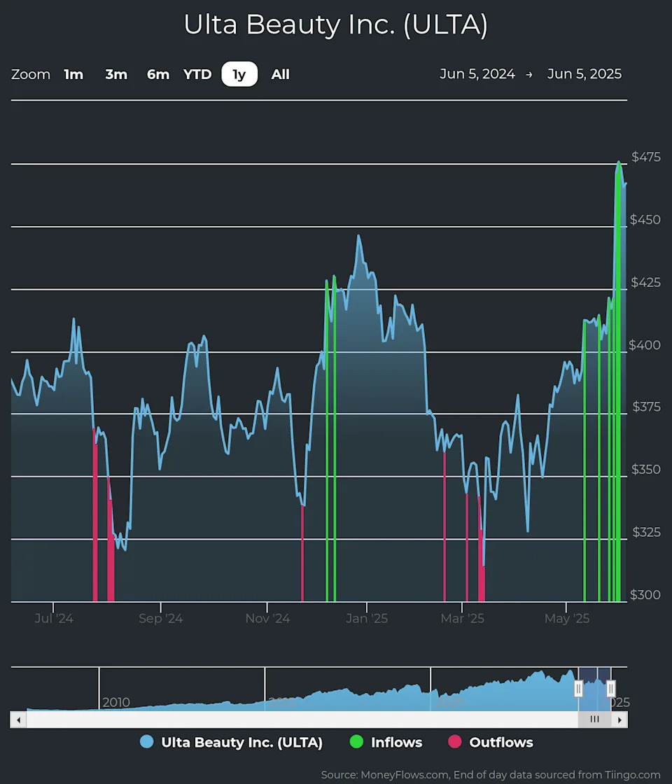672x784 pixels.
Task: Click the $375 y-axis label
Action: (x=647, y=407)
